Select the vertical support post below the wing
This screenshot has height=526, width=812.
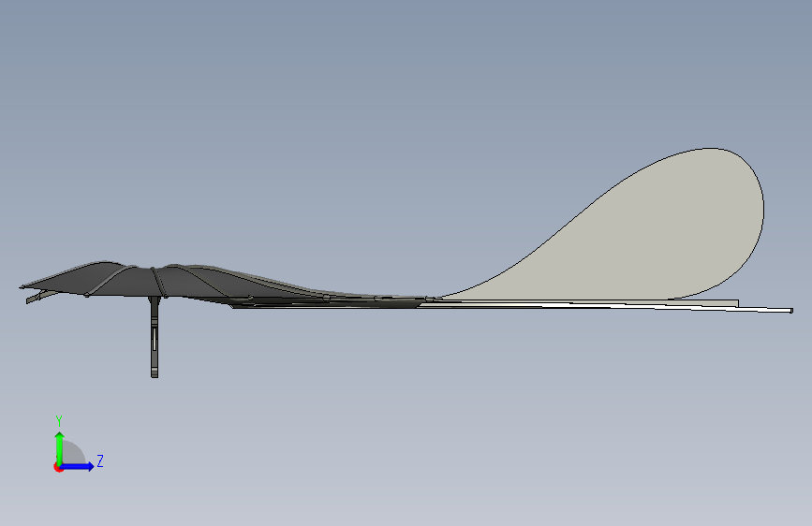tap(155, 337)
